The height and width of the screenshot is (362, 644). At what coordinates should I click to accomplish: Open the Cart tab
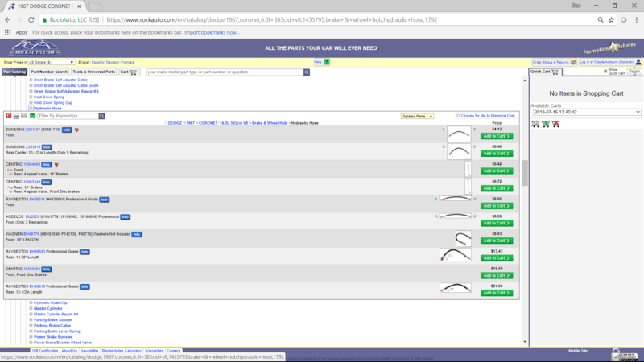[x=129, y=72]
